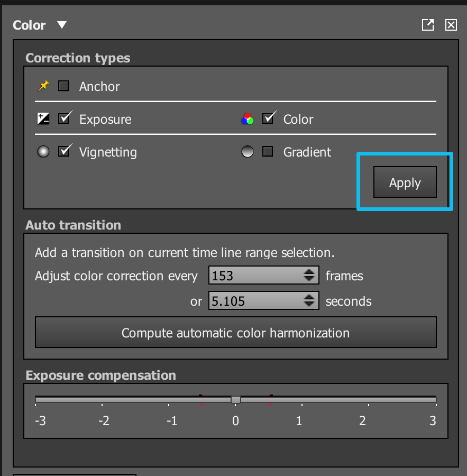467x476 pixels.
Task: Click the Apply button
Action: pyautogui.click(x=405, y=182)
